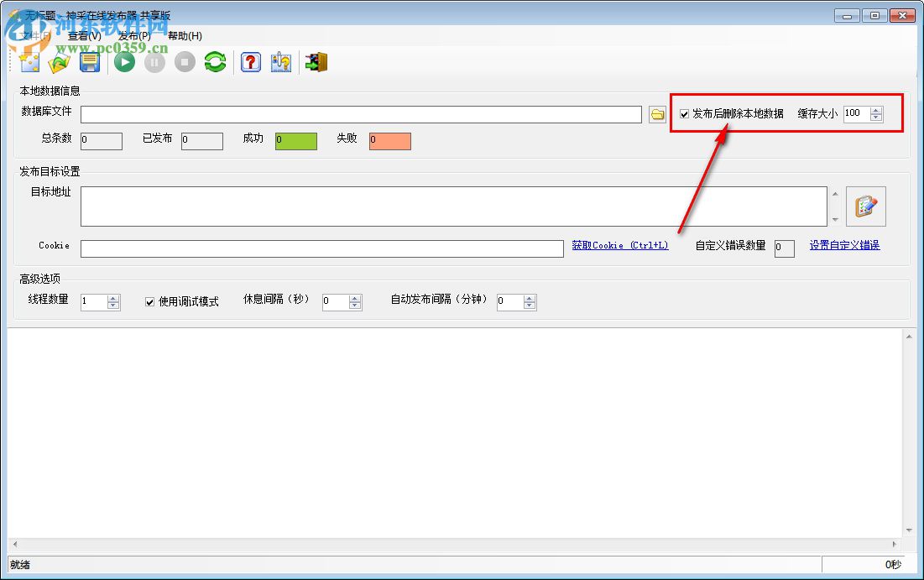Increase 缓存大小 with the up arrow
The width and height of the screenshot is (924, 580).
[876, 110]
